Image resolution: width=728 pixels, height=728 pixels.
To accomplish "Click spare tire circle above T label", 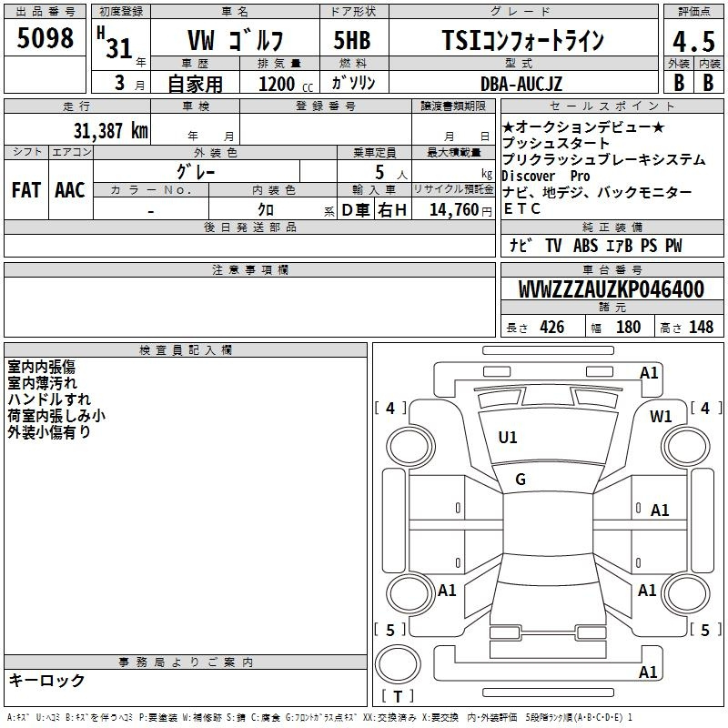I will point(398,664).
